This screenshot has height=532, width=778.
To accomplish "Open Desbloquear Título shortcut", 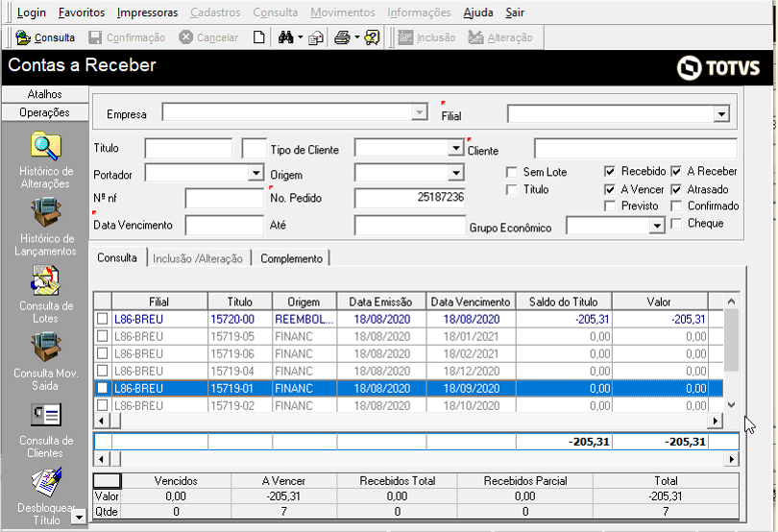I will click(x=45, y=496).
